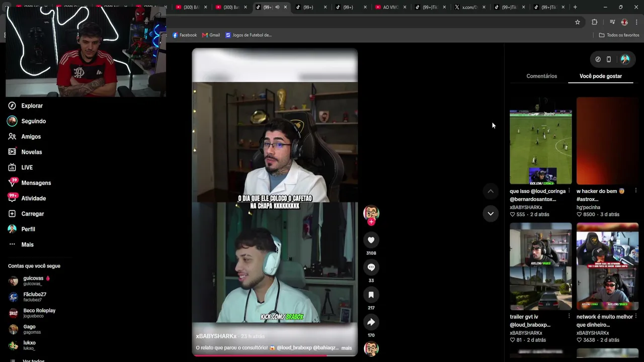The width and height of the screenshot is (644, 362).
Task: Open the Chrome profile avatar
Action: 624,22
